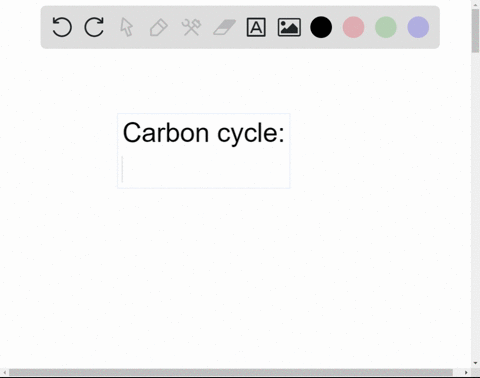This screenshot has height=378, width=480.
Task: Choose the purple color swatch
Action: tap(418, 27)
